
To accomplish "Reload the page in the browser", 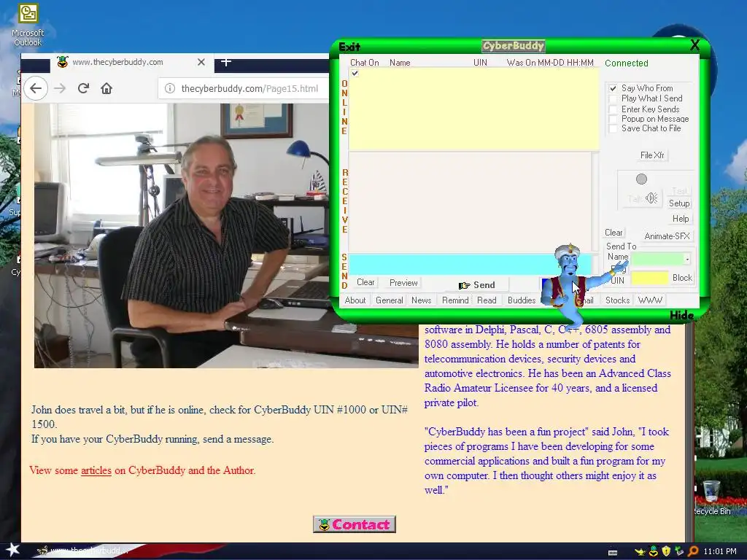I will coord(83,88).
